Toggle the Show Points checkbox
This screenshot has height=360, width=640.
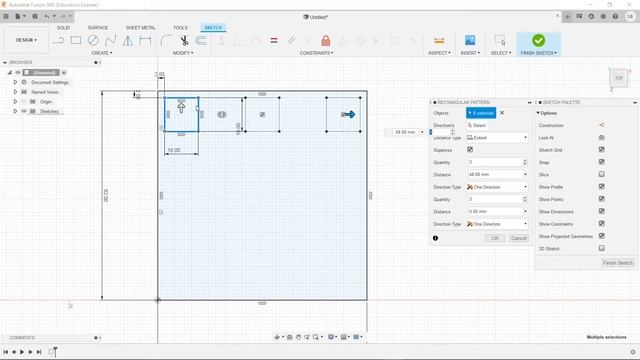(602, 199)
